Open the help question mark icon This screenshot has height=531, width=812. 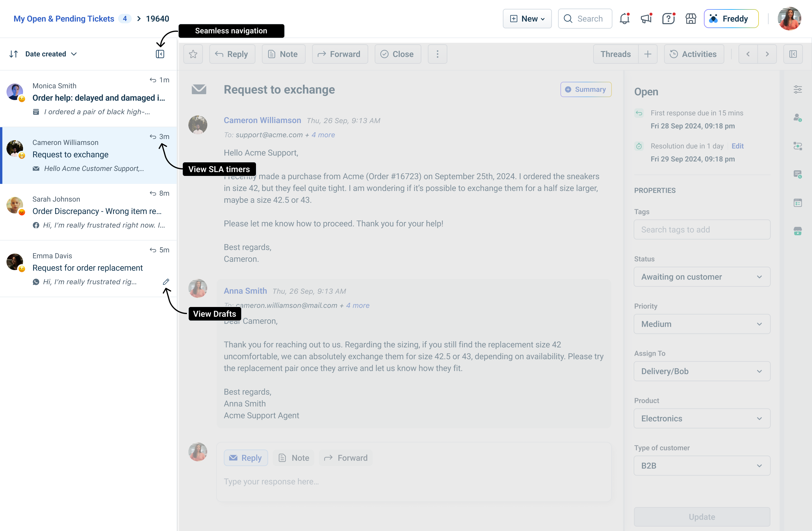pyautogui.click(x=668, y=18)
